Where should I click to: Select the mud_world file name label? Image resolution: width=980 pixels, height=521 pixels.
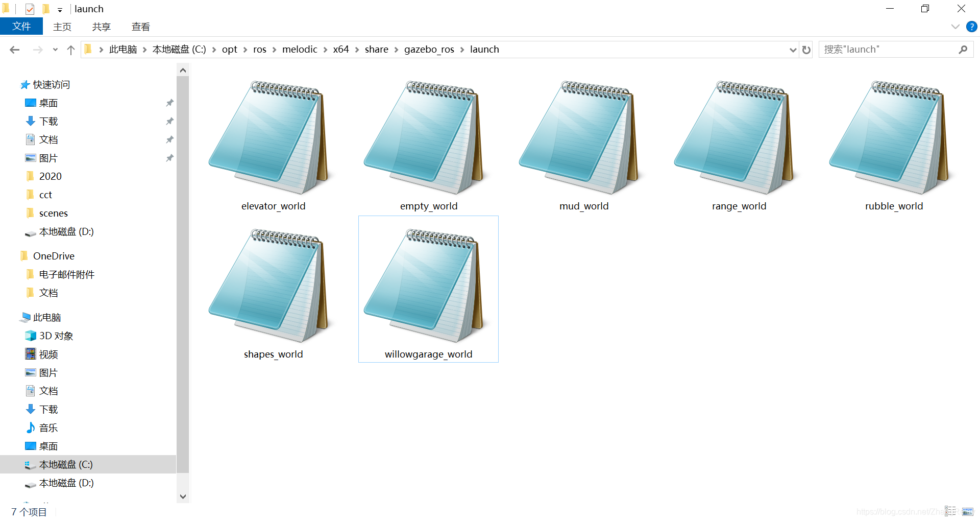point(584,206)
